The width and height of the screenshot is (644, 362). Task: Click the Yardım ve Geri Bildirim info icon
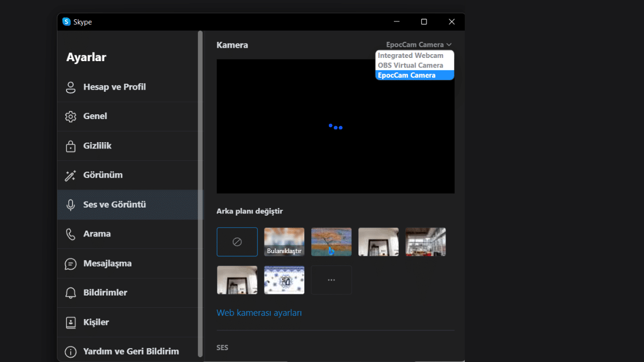70,352
